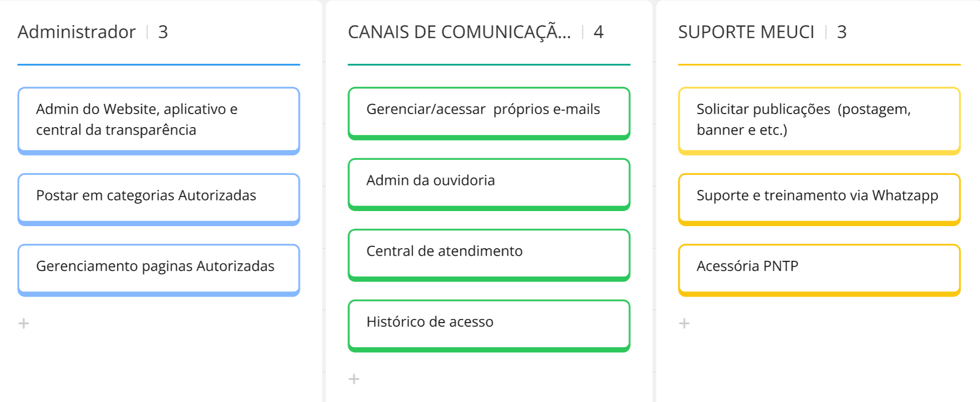Click the count 4 in Canais header
The height and width of the screenshot is (402, 980).
tap(598, 32)
